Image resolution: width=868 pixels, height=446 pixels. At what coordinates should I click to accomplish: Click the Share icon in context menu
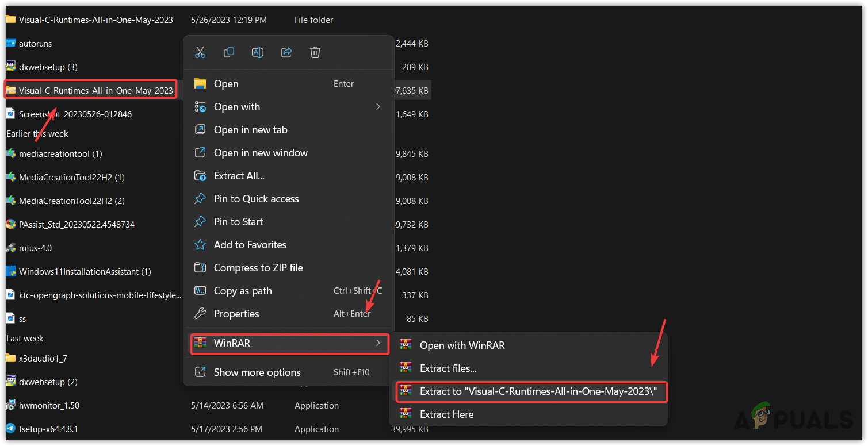(x=286, y=52)
